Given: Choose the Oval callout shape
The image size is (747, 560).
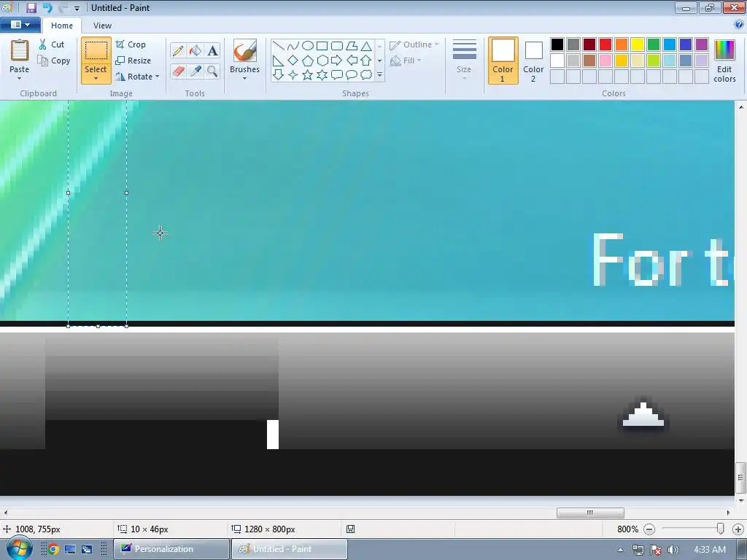Looking at the screenshot, I should pos(352,75).
